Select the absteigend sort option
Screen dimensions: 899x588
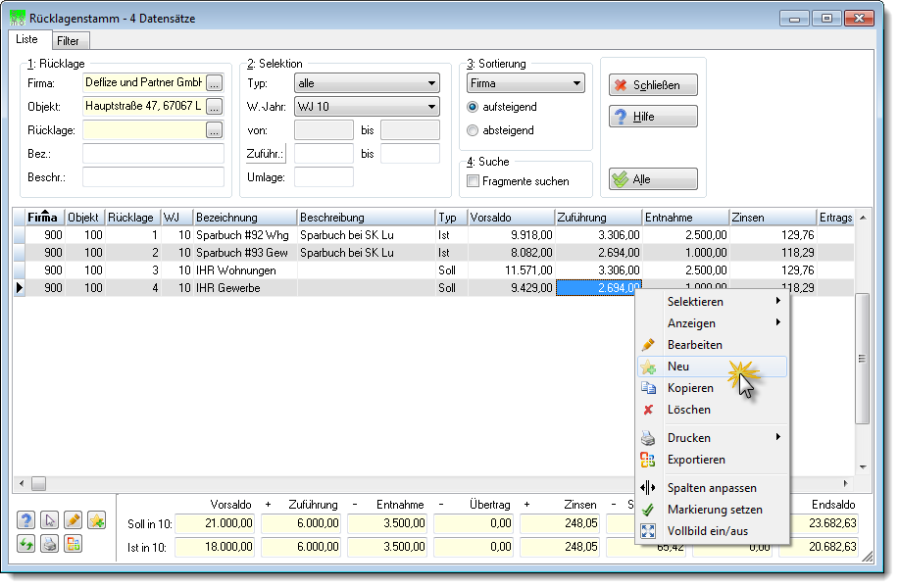[x=473, y=130]
